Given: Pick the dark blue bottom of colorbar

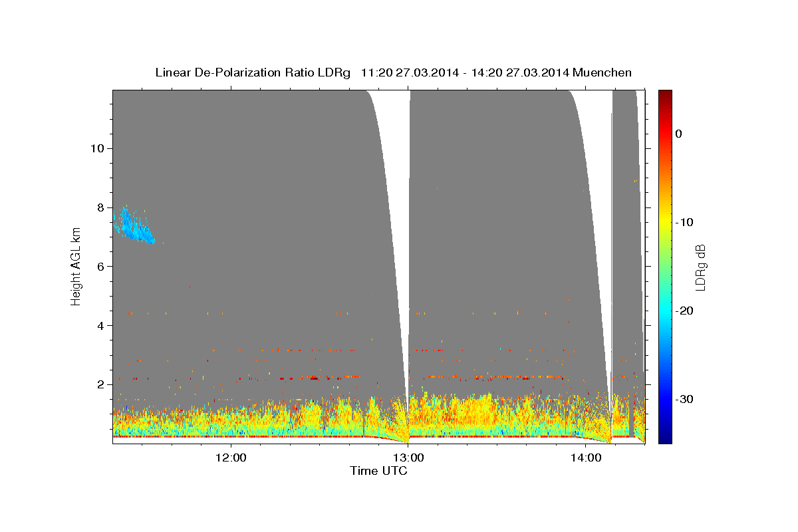Looking at the screenshot, I should coord(665,438).
